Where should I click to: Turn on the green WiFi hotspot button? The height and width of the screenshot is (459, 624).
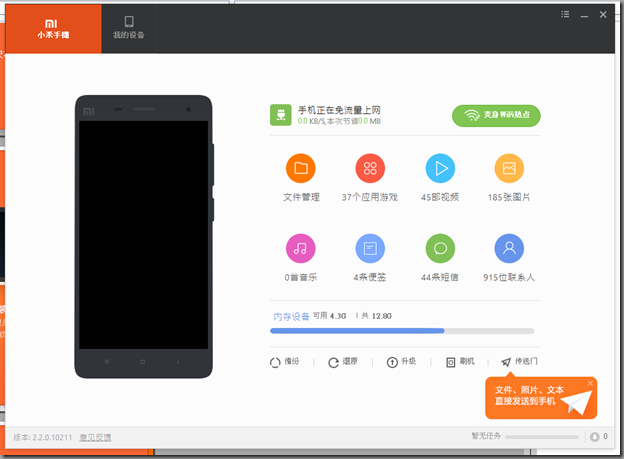click(496, 115)
